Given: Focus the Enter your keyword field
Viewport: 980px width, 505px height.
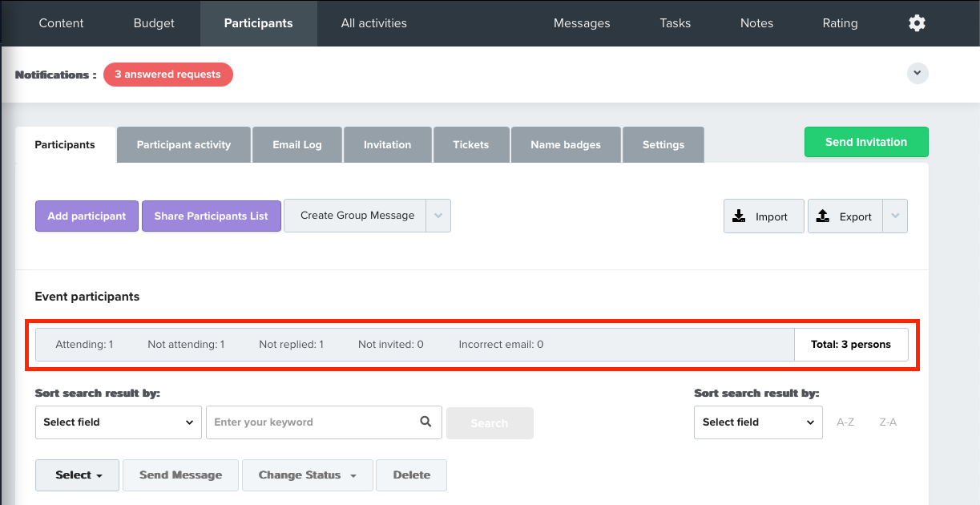Looking at the screenshot, I should click(324, 422).
